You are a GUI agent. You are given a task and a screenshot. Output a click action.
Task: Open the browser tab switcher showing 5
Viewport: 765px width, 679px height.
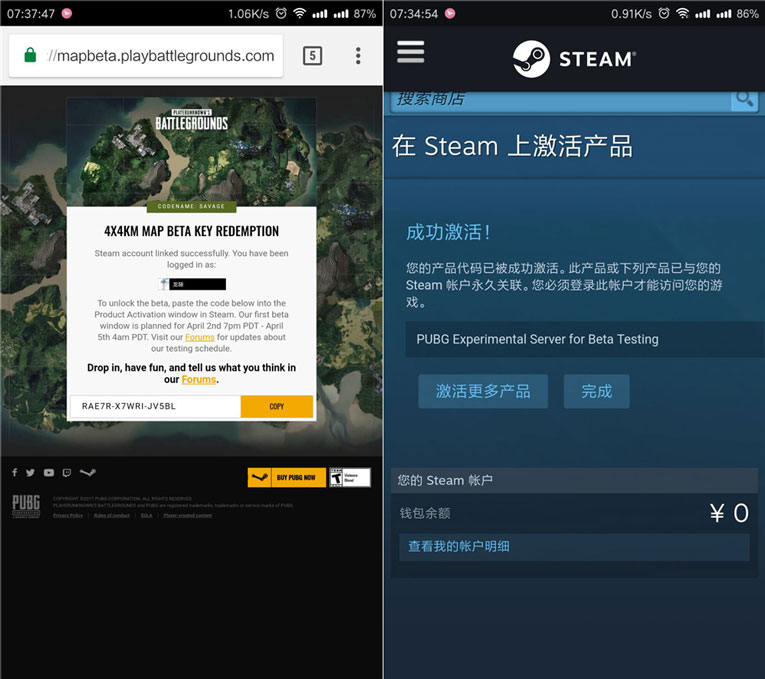312,56
